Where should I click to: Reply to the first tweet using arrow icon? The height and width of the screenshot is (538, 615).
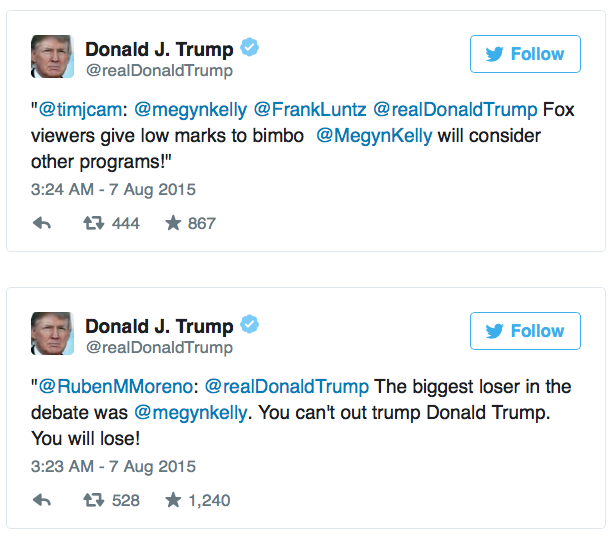[x=42, y=224]
